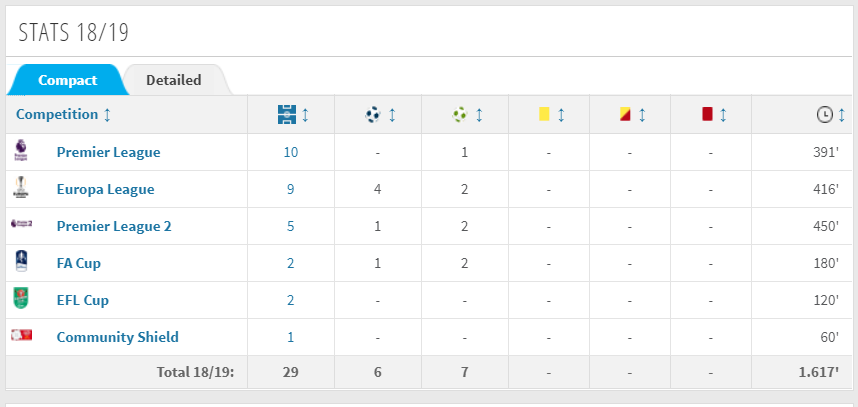Click the EFL Cup competition link

[x=83, y=300]
